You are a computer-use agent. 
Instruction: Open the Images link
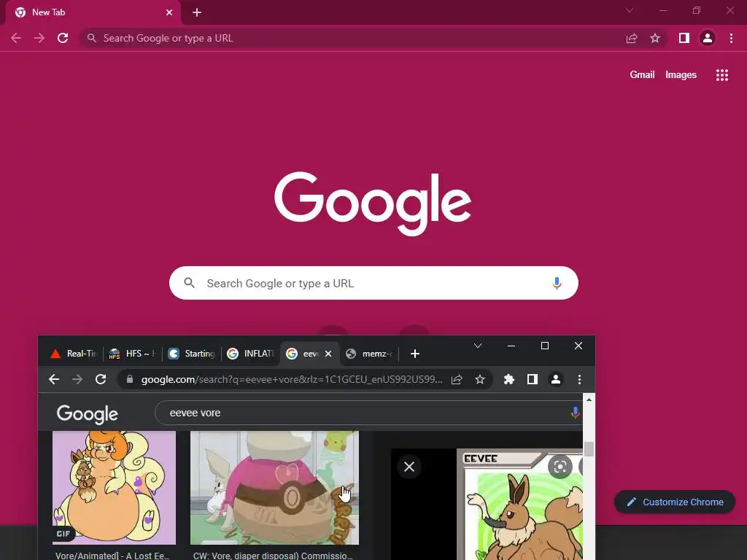(681, 75)
